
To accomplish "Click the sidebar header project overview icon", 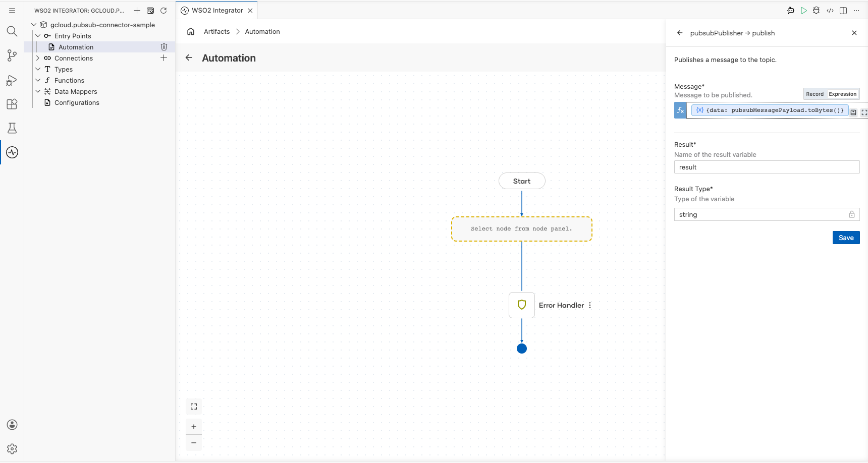I will (x=150, y=10).
